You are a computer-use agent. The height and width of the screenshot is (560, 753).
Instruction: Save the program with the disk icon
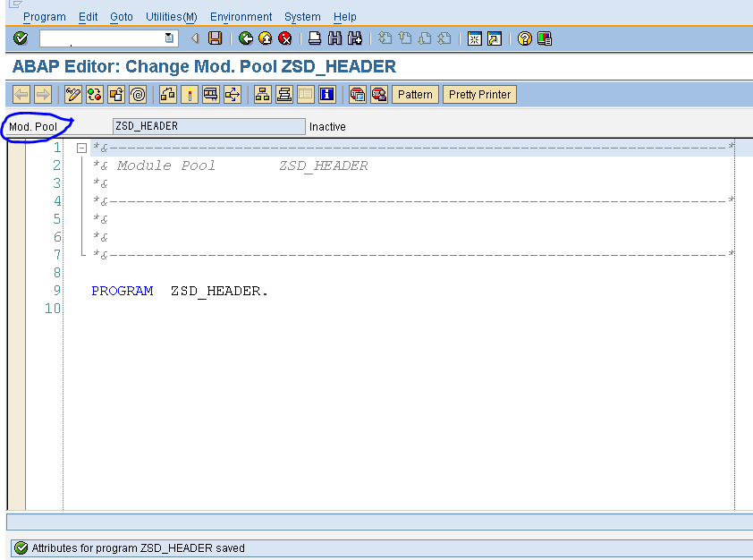(213, 38)
